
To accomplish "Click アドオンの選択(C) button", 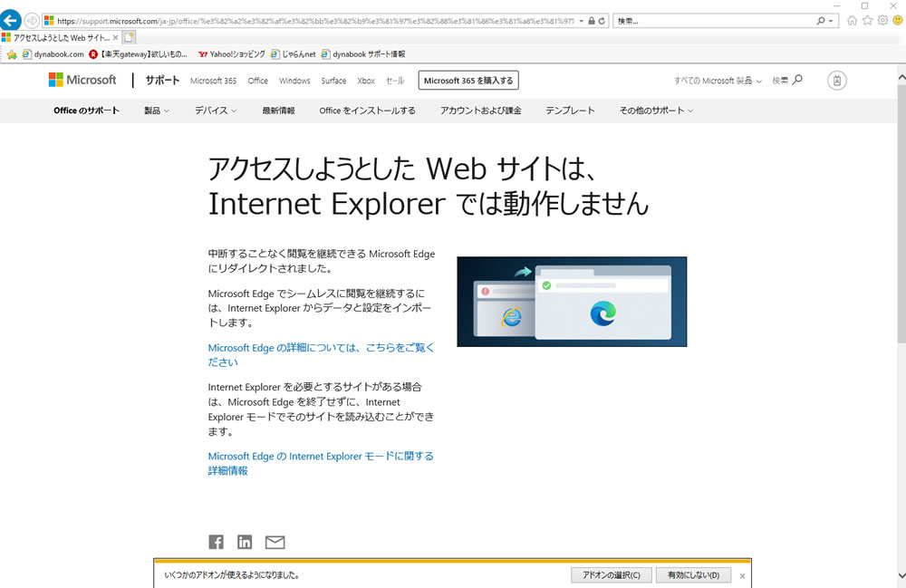I will click(612, 574).
